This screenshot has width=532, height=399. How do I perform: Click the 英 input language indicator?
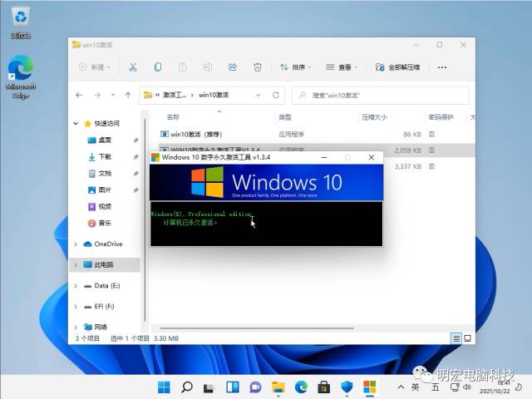415,387
